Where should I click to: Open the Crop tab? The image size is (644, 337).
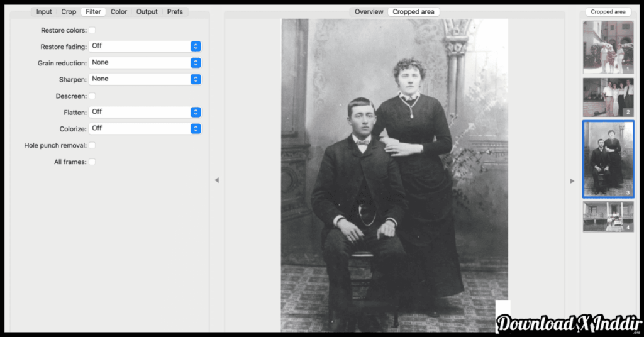point(69,12)
